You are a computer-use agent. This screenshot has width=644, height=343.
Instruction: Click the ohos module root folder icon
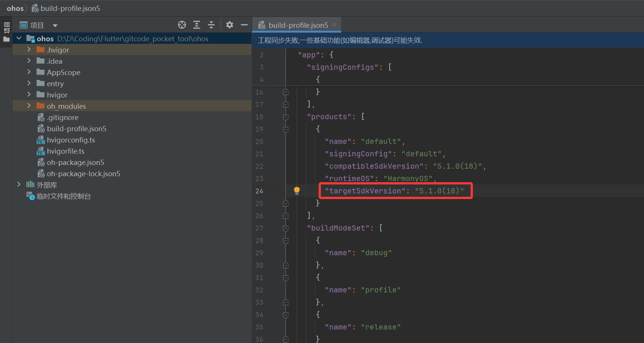click(30, 39)
